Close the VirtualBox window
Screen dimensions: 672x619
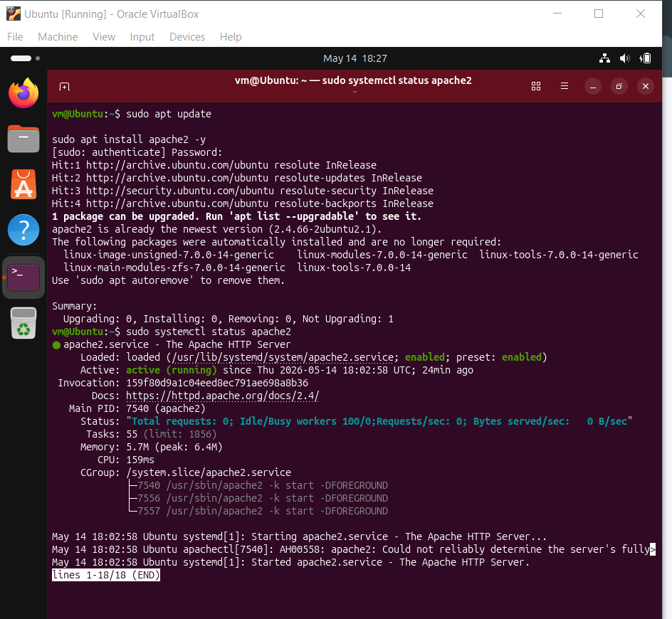point(640,14)
